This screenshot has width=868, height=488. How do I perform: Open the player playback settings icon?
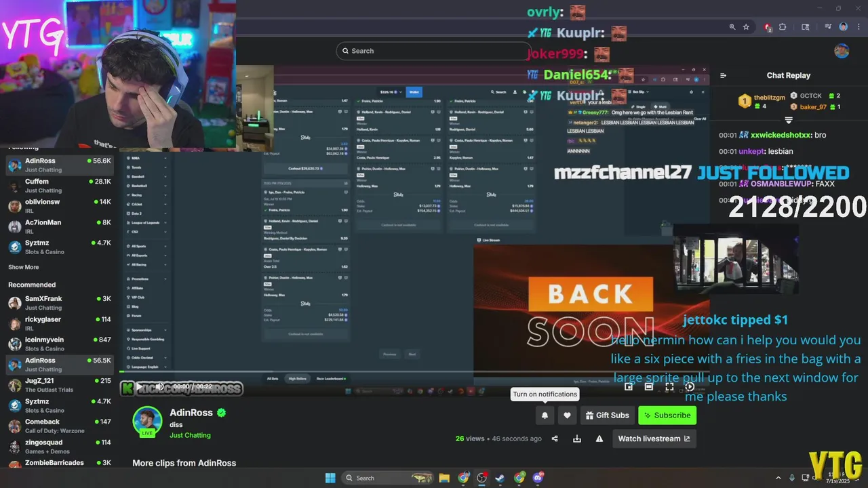point(690,386)
